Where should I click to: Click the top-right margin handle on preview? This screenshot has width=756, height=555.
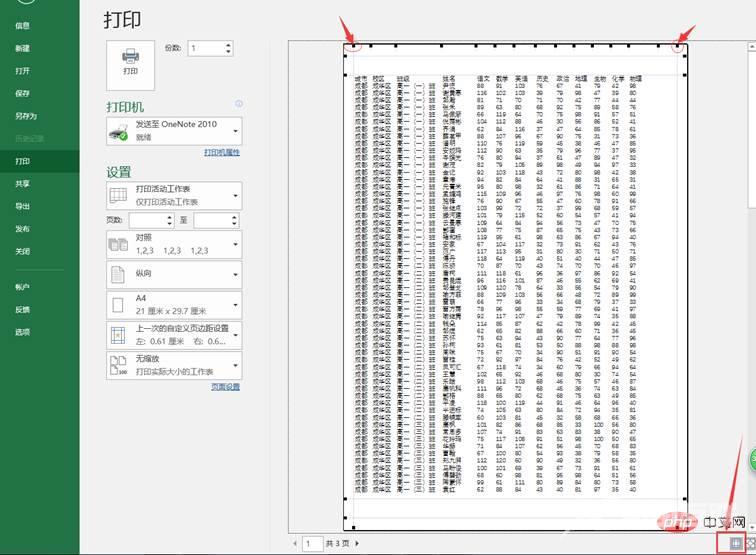click(679, 46)
